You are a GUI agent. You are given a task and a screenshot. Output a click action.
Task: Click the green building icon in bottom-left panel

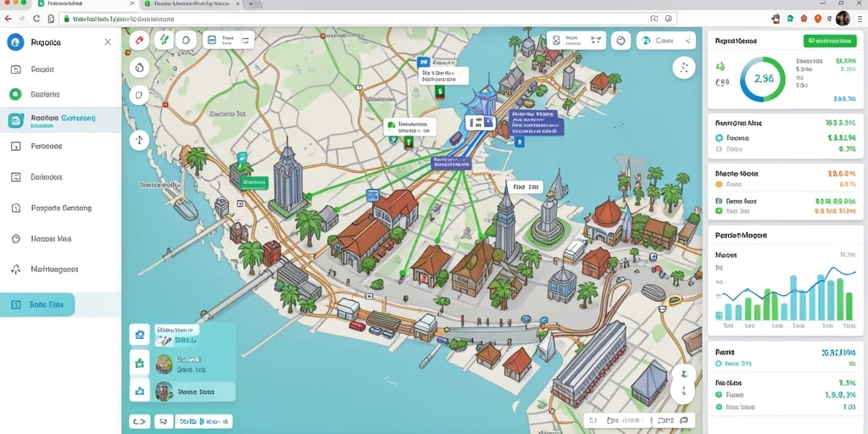click(x=140, y=364)
